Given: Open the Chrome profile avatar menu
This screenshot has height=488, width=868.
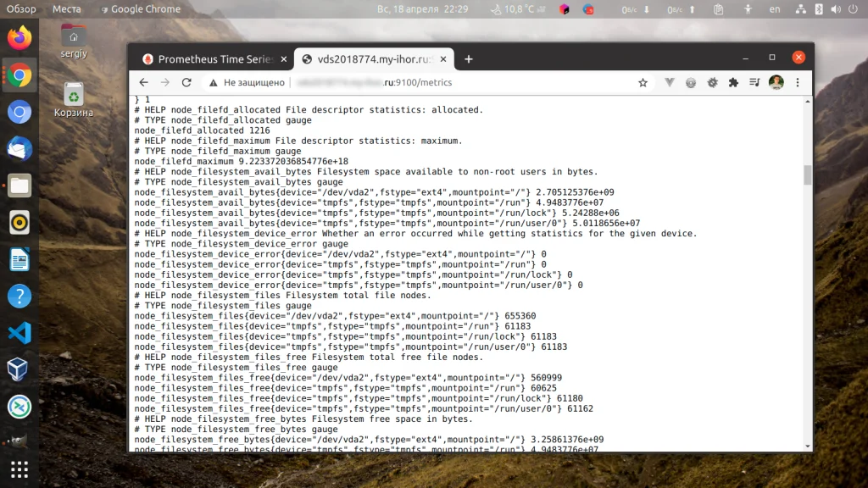Looking at the screenshot, I should tap(777, 82).
